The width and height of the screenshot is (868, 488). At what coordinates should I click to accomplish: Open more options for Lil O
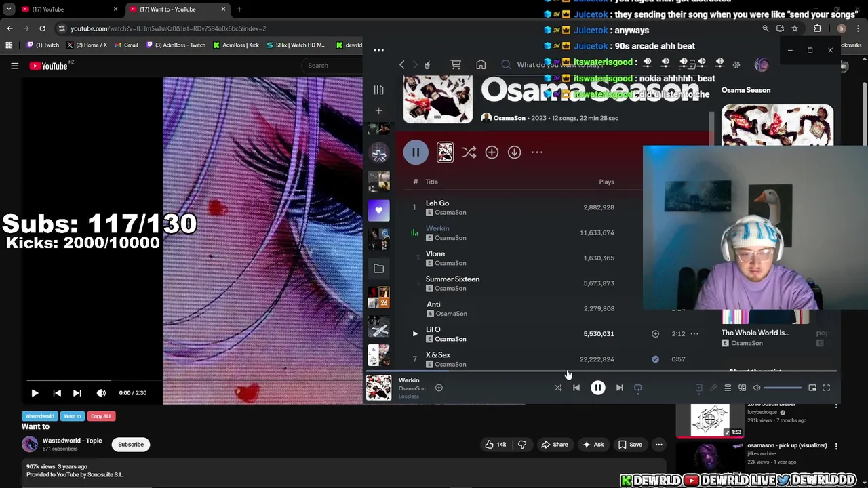click(x=694, y=334)
